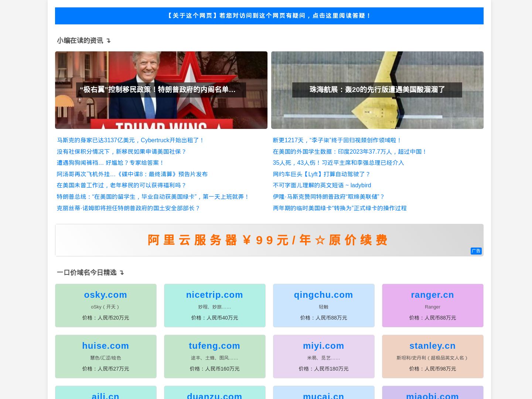This screenshot has width=532, height=399.
Task: Click the 妙程、妙旅 description text
Action: pyautogui.click(x=215, y=307)
